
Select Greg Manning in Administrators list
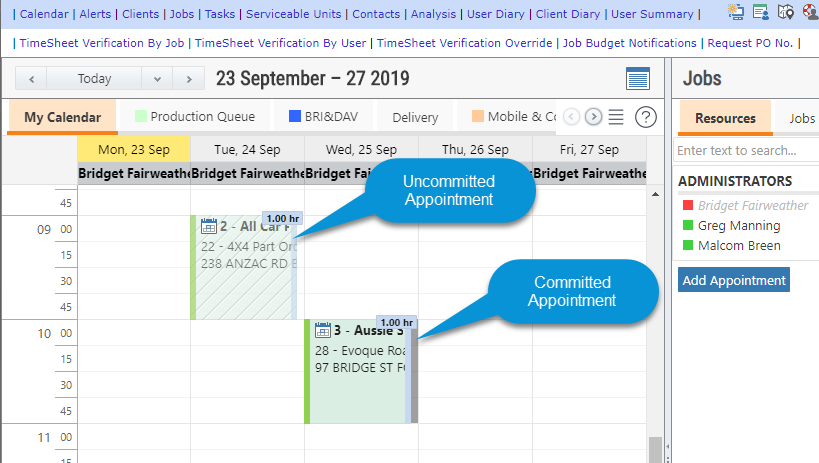coord(739,225)
